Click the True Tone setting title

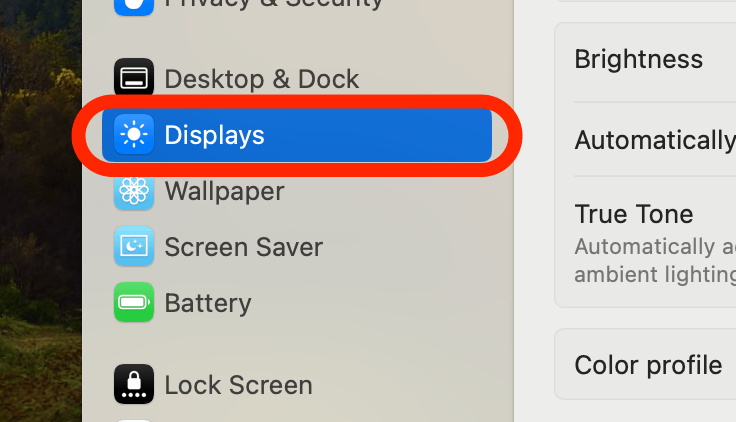pyautogui.click(x=633, y=214)
